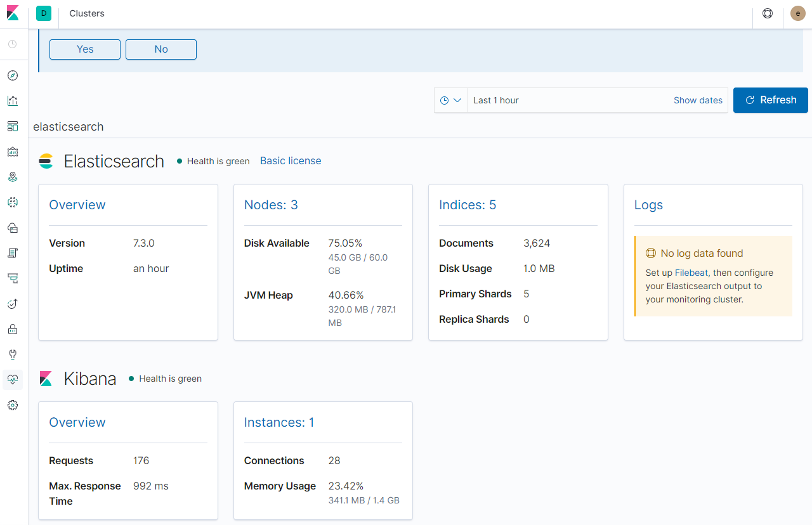
Task: Click Disk Usage value 1.0 MB
Action: coord(539,269)
